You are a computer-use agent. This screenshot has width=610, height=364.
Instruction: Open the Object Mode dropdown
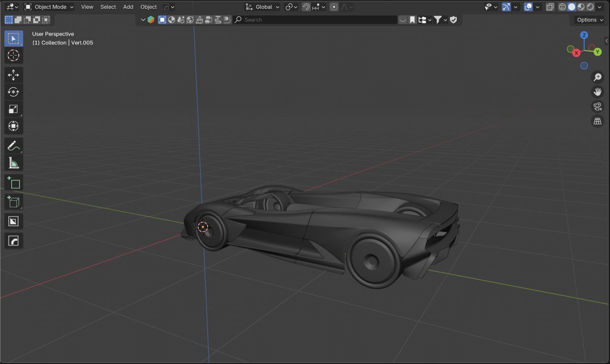point(49,7)
